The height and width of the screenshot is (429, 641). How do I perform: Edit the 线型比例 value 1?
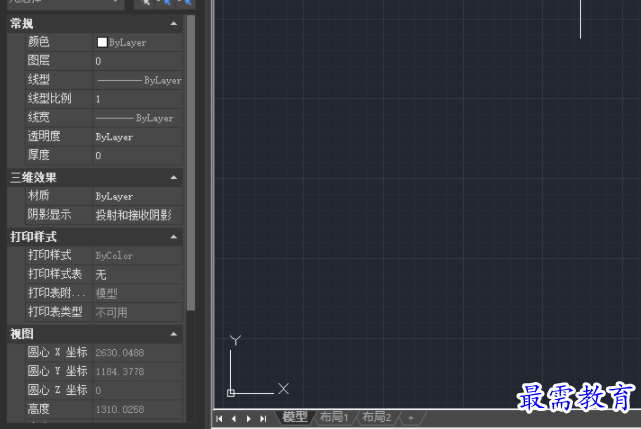coord(137,99)
